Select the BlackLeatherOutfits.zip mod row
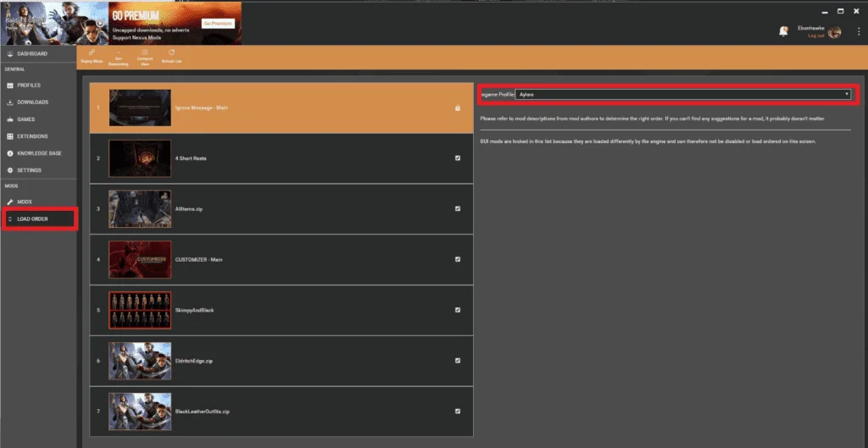868x448 pixels. coord(280,411)
